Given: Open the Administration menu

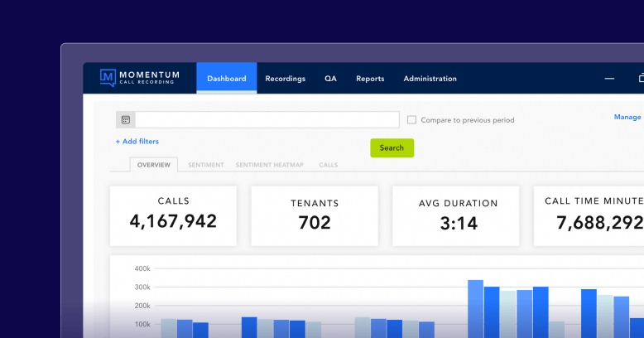Looking at the screenshot, I should point(430,79).
